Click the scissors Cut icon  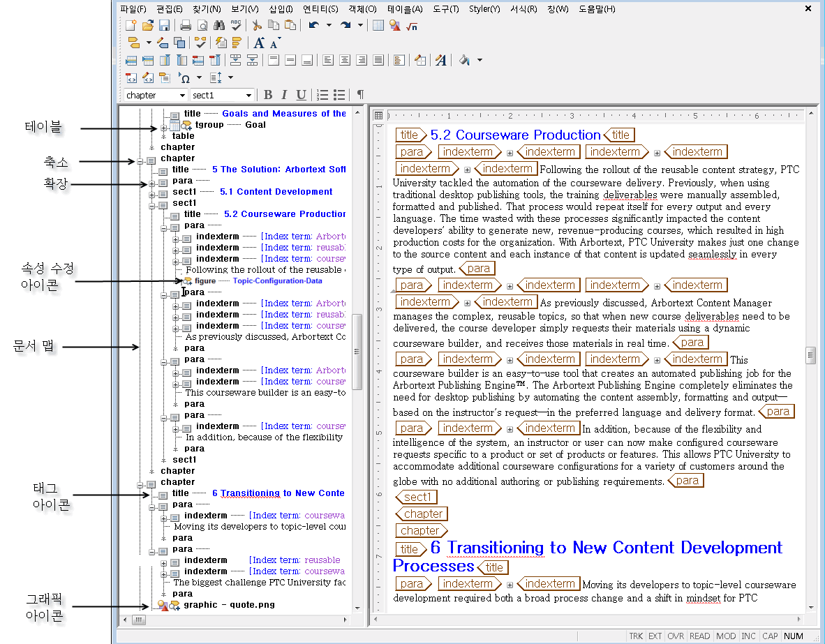coord(257,25)
